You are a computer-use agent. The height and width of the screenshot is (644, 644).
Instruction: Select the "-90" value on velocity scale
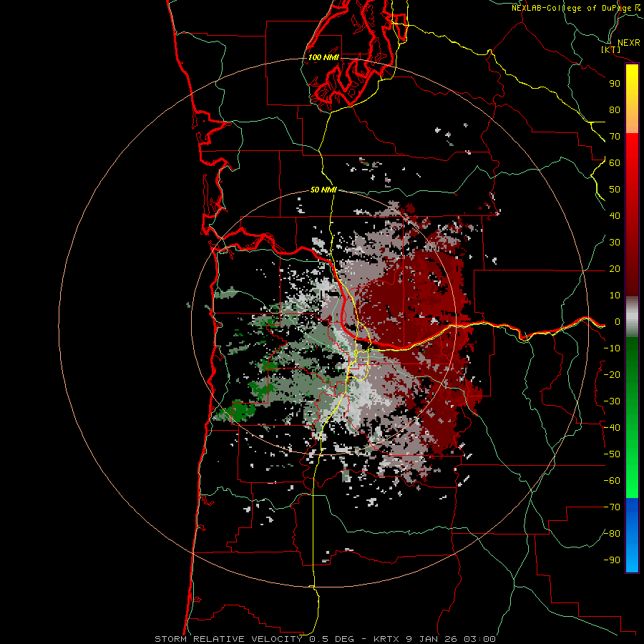612,560
